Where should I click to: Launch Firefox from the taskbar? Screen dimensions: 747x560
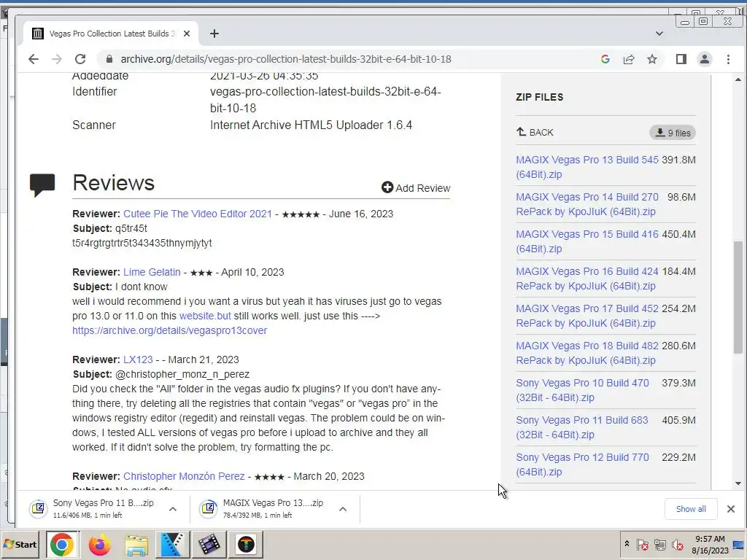click(99, 544)
